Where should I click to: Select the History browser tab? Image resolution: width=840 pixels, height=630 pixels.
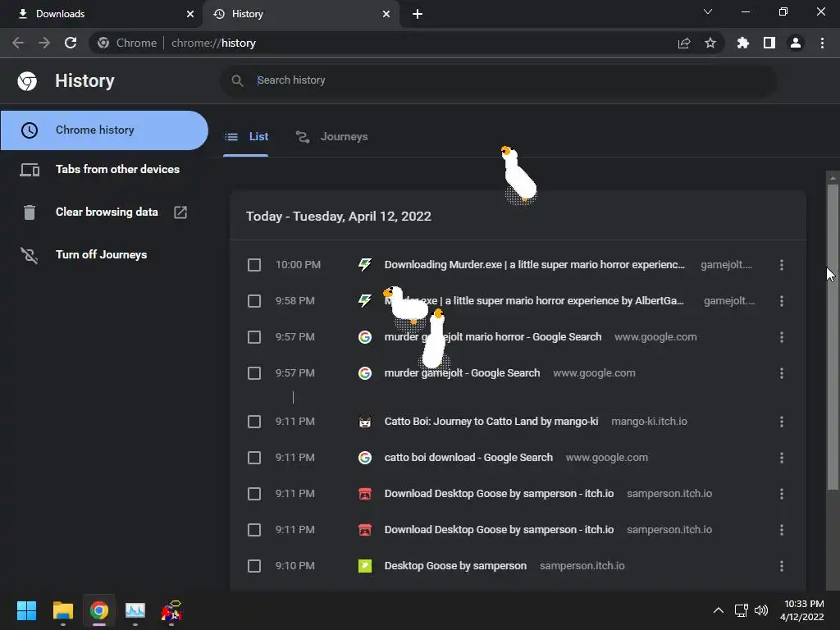click(302, 14)
